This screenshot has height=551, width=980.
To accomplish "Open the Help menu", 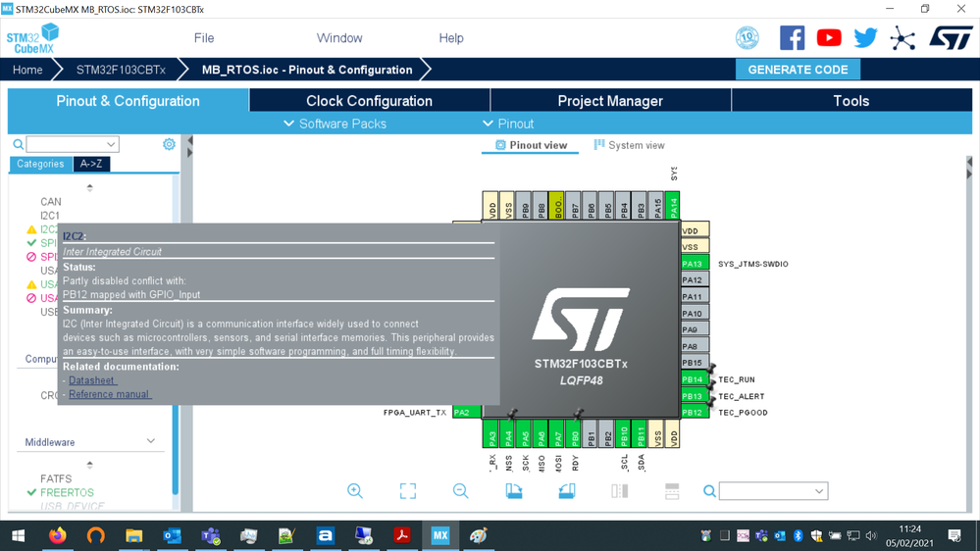I will tap(451, 38).
